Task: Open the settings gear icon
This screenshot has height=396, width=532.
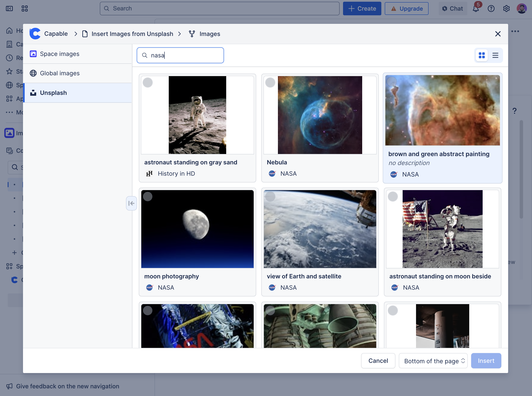Action: coord(506,9)
